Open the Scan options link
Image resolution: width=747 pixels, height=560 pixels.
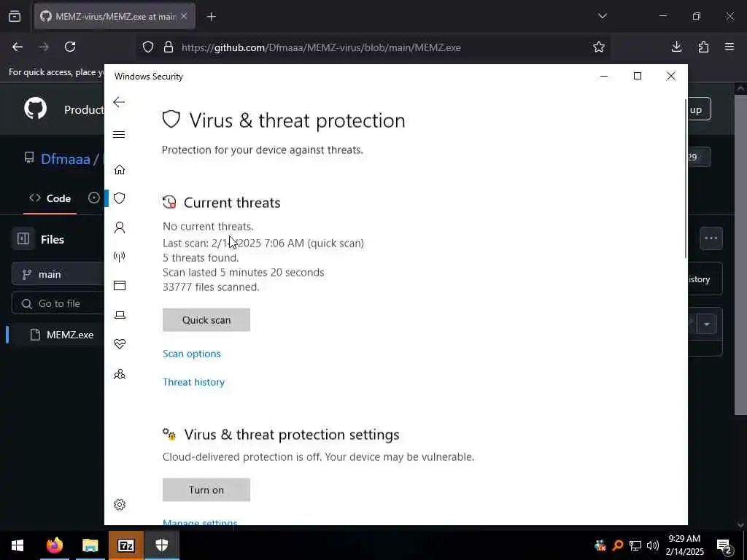tap(192, 354)
